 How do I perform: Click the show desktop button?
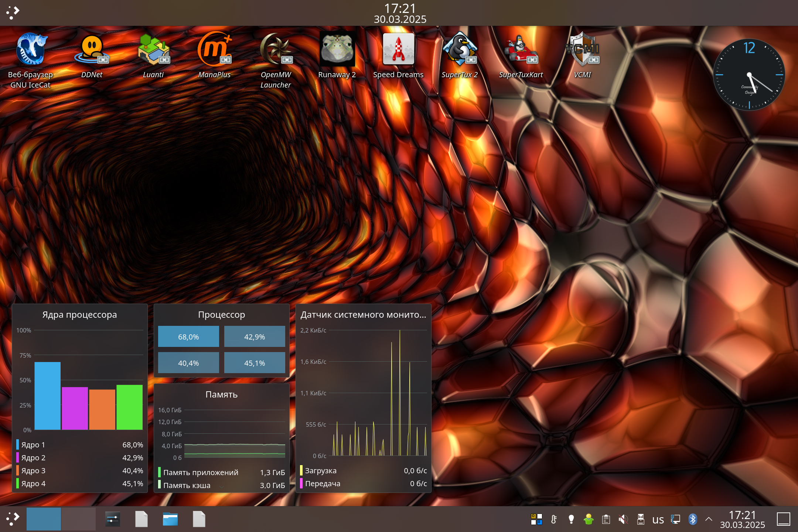point(783,519)
